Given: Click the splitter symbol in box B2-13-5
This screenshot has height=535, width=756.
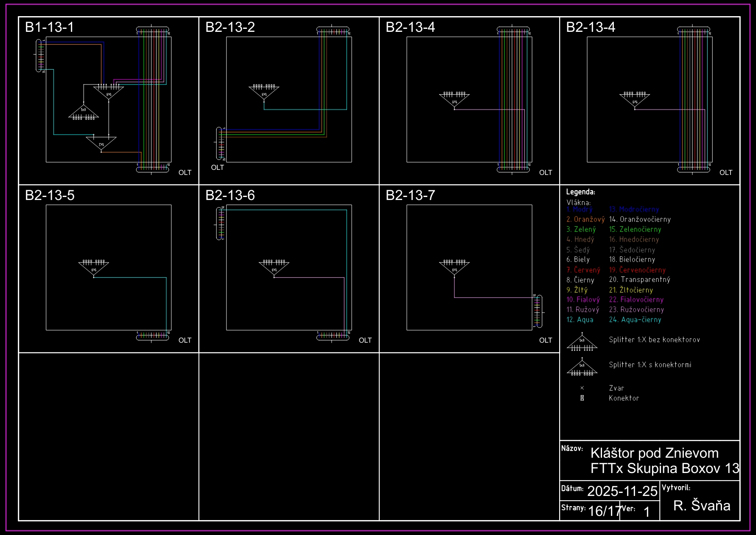Looking at the screenshot, I should pyautogui.click(x=94, y=267).
